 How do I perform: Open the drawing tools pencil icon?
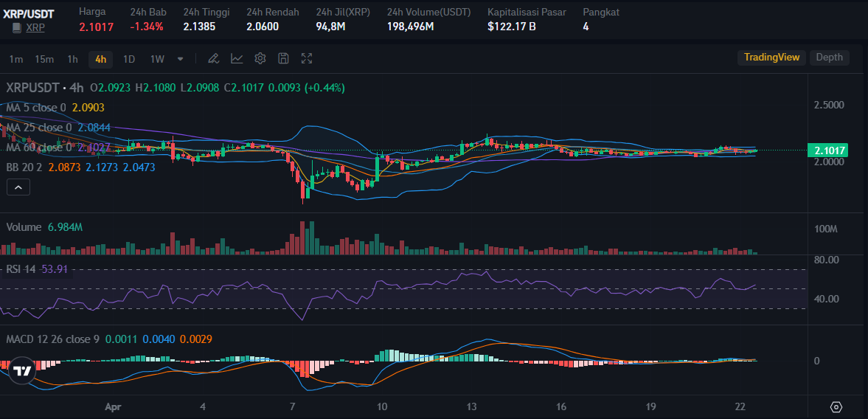214,58
